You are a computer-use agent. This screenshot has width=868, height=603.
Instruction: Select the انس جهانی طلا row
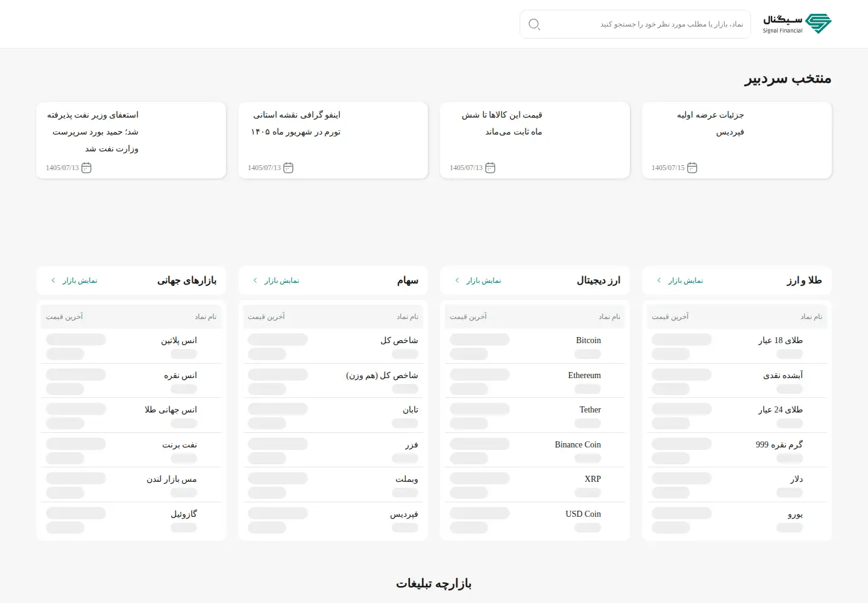coord(131,415)
